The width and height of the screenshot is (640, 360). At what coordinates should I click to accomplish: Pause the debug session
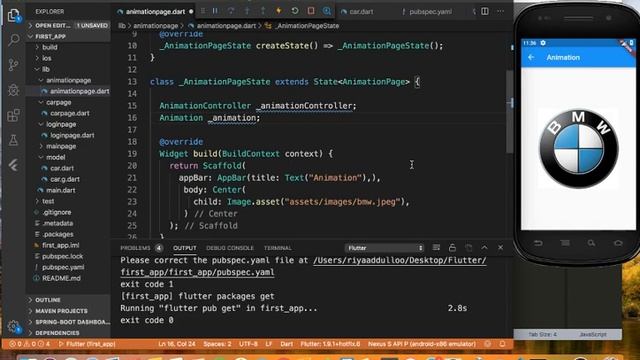215,11
